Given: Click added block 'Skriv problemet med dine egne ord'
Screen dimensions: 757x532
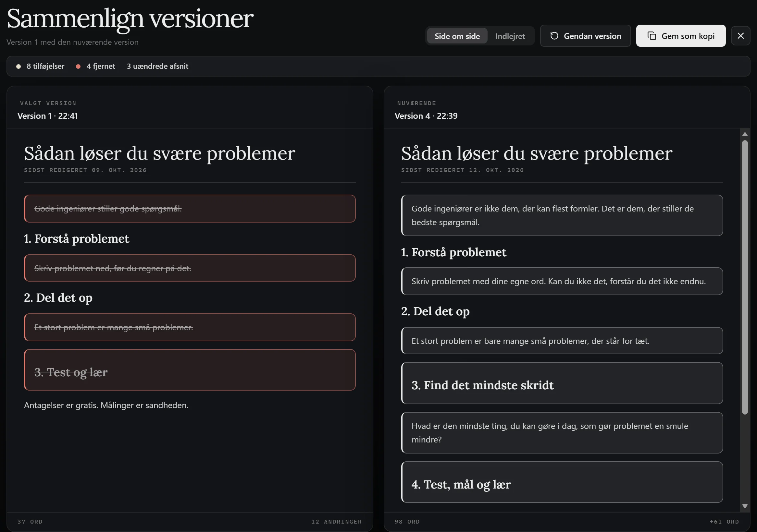Looking at the screenshot, I should (x=562, y=281).
